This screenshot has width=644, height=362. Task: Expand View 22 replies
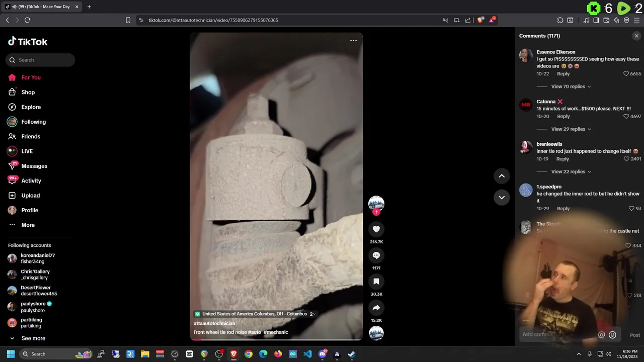[571, 171]
